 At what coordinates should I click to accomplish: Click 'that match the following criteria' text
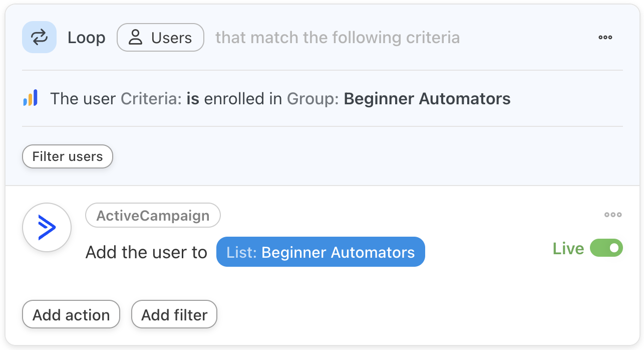click(337, 38)
